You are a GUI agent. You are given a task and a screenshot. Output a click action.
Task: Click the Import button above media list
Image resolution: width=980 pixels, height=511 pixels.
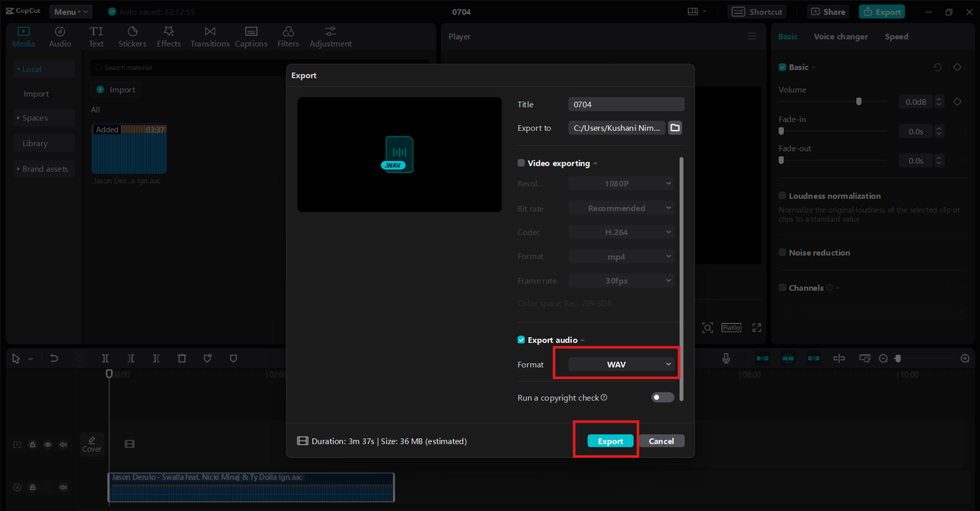pos(116,90)
